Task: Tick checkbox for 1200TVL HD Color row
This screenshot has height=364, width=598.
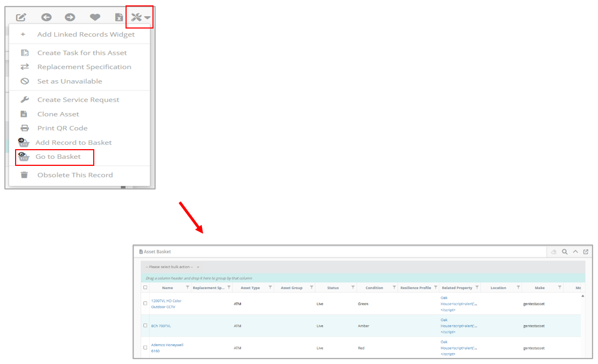Action: coord(145,303)
